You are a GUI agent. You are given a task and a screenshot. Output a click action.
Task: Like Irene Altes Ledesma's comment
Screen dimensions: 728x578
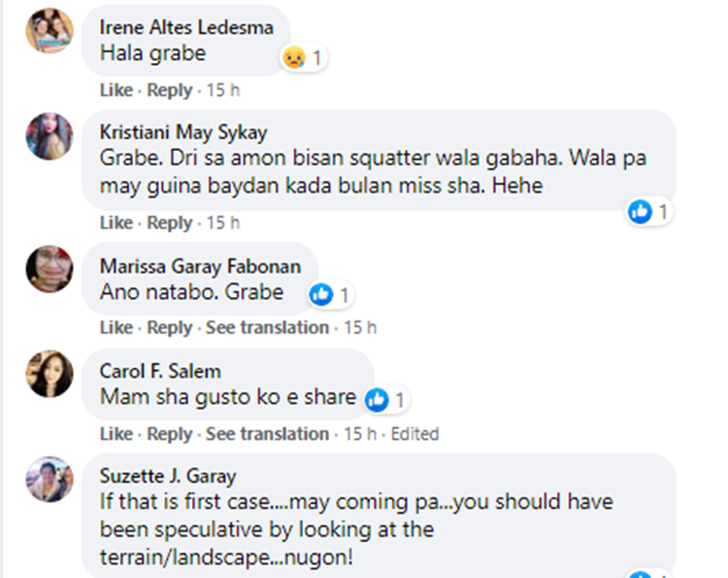click(116, 90)
